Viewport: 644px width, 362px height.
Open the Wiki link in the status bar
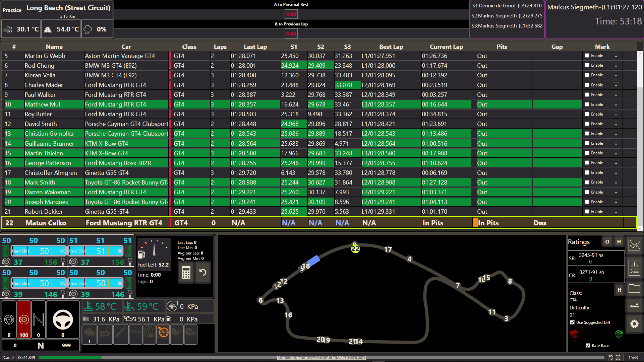point(321,358)
